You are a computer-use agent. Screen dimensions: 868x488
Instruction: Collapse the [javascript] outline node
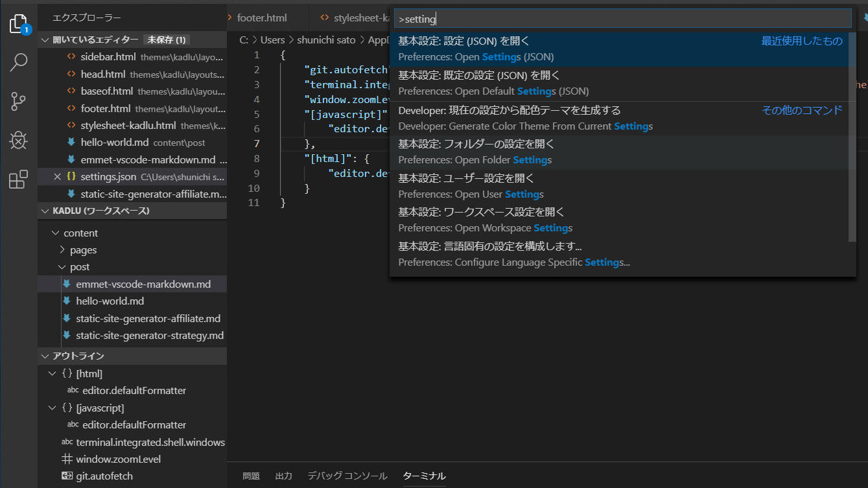click(x=53, y=408)
